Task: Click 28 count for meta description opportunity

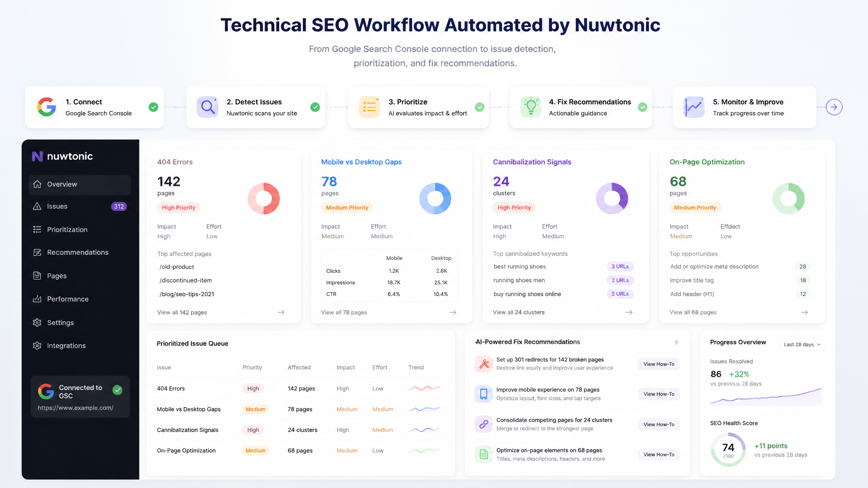Action: [x=803, y=267]
